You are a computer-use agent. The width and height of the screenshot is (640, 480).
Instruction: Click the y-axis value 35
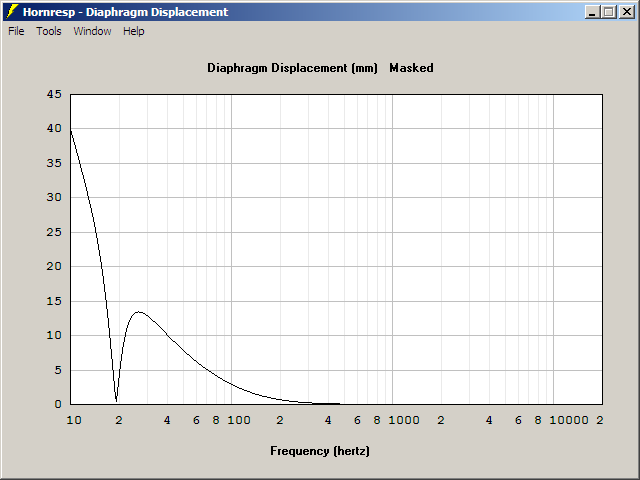coord(54,163)
